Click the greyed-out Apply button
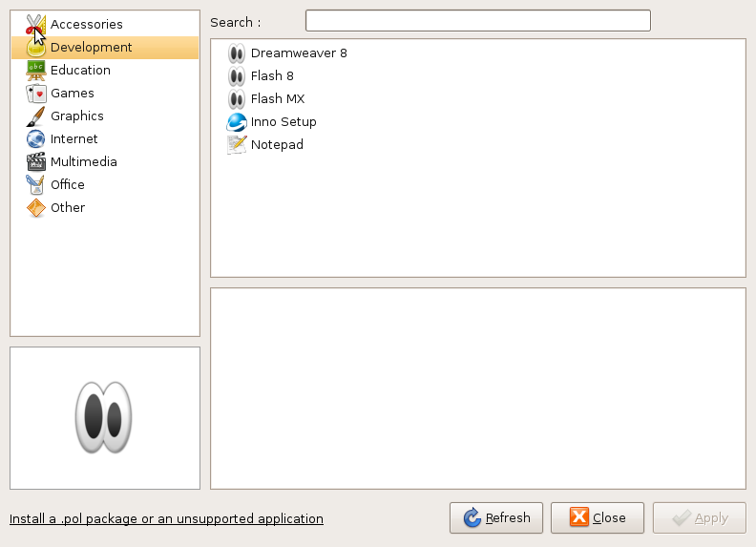This screenshot has width=756, height=547. click(700, 518)
